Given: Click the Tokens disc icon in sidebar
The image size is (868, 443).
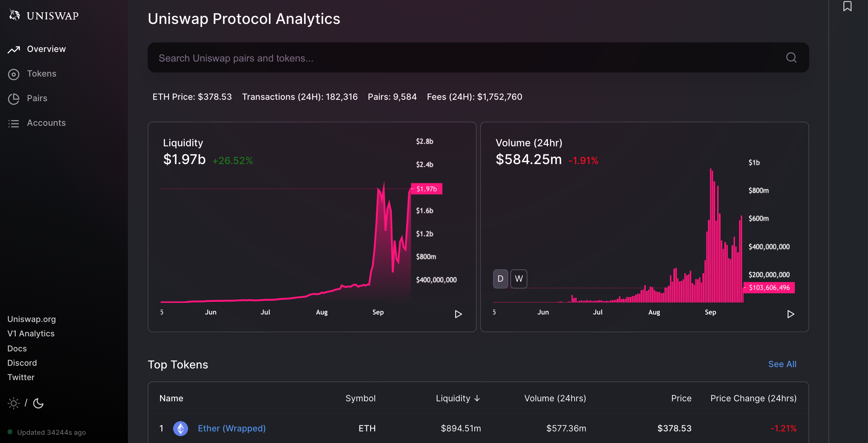Looking at the screenshot, I should click(14, 74).
